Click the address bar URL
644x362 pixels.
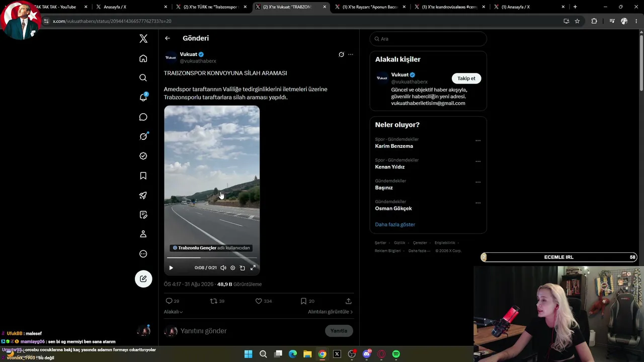point(112,21)
